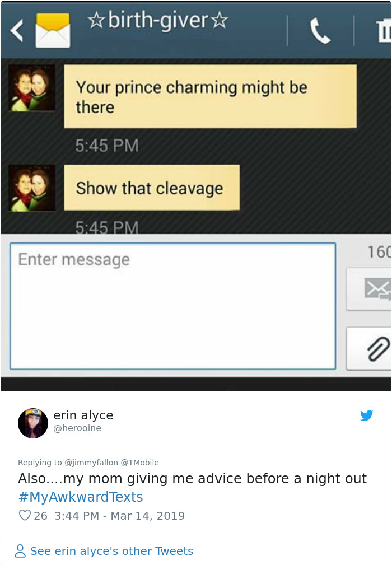The width and height of the screenshot is (392, 565).
Task: Call birth-giver using the phone icon
Action: (320, 31)
